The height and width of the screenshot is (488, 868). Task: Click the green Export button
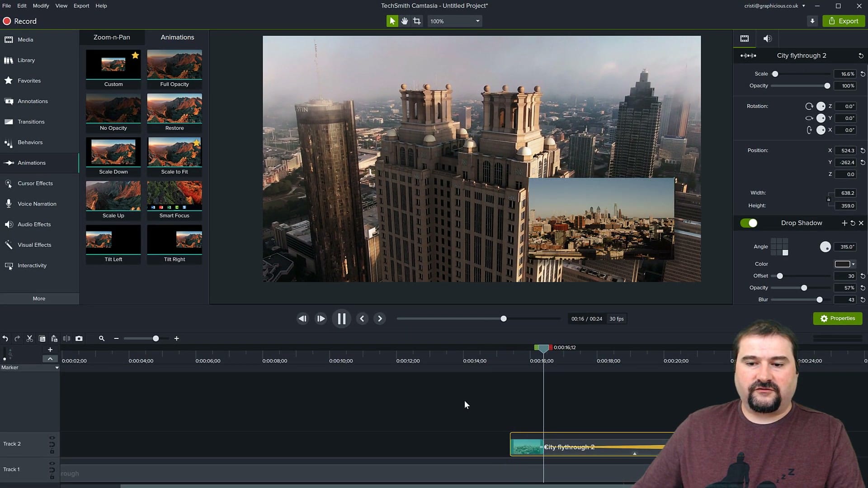(x=843, y=21)
